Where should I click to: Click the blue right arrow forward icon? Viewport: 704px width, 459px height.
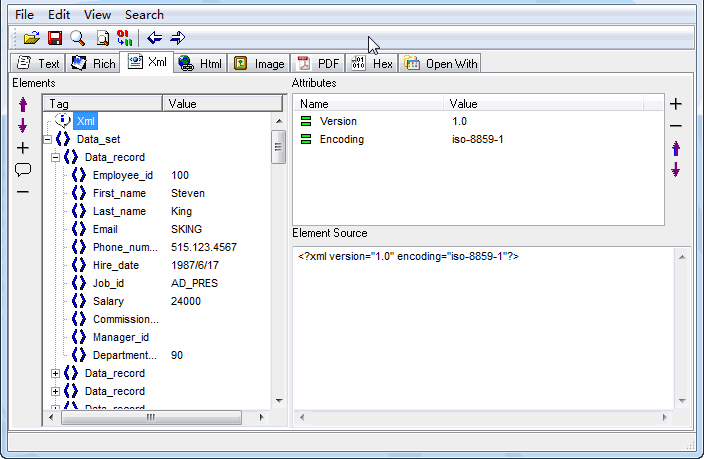click(x=177, y=38)
